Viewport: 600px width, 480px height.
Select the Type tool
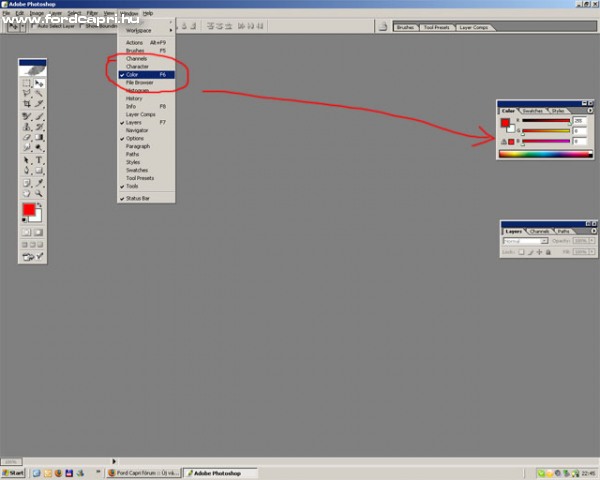tap(39, 160)
